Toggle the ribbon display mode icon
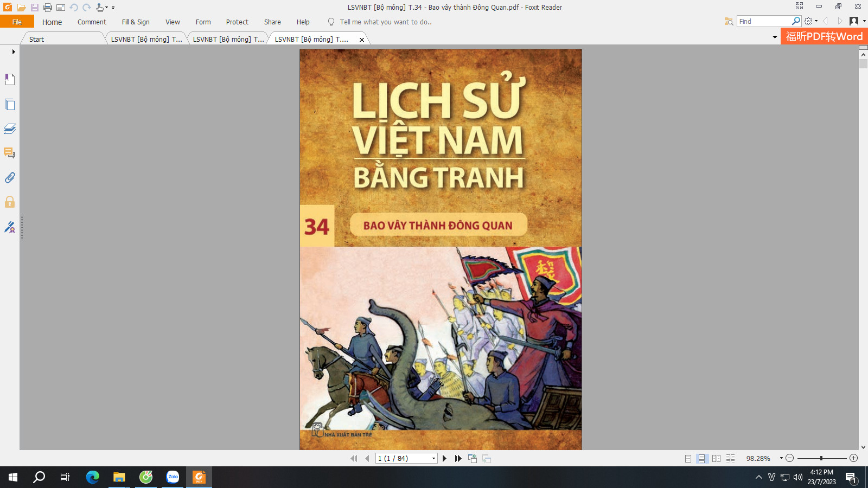This screenshot has height=488, width=868. (x=799, y=6)
